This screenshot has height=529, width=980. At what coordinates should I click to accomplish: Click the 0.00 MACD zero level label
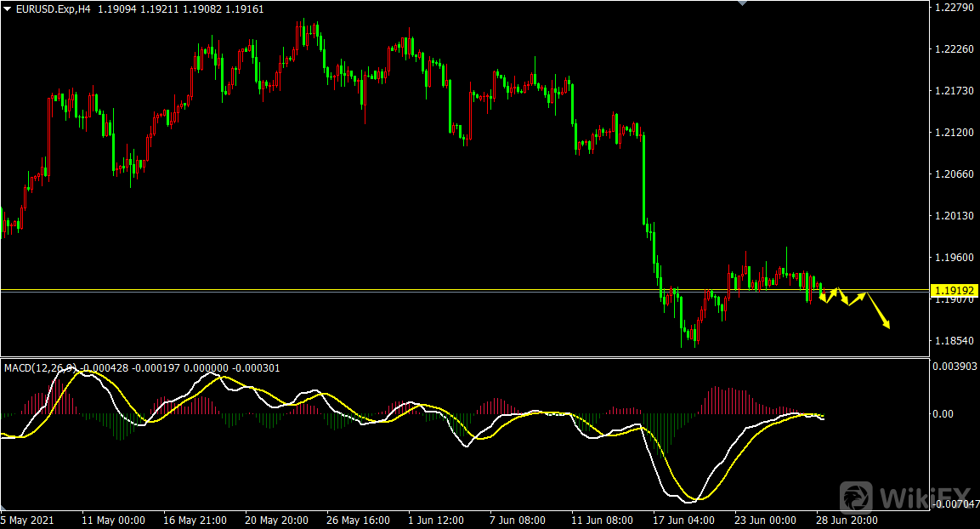click(945, 414)
